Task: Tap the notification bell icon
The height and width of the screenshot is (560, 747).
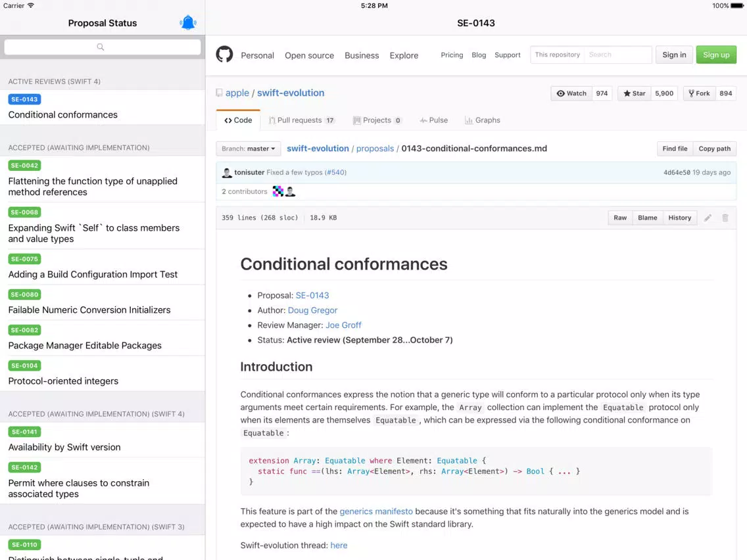Action: [188, 22]
